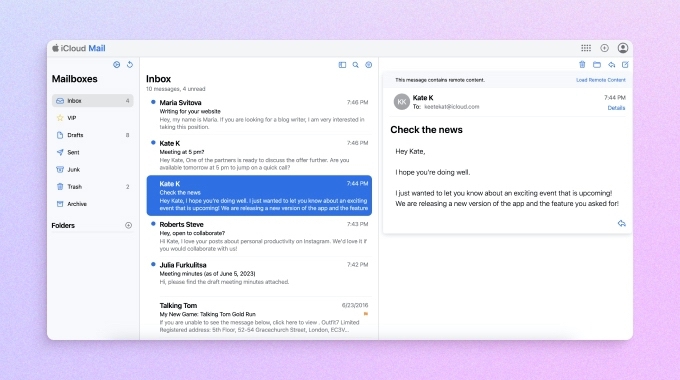
Task: Refresh mailboxes with the circular arrow icon
Action: click(130, 65)
